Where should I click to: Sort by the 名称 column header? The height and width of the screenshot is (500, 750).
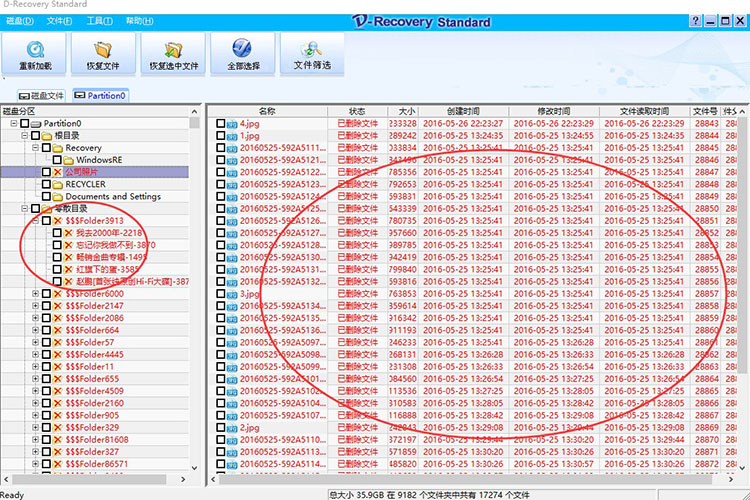[267, 111]
